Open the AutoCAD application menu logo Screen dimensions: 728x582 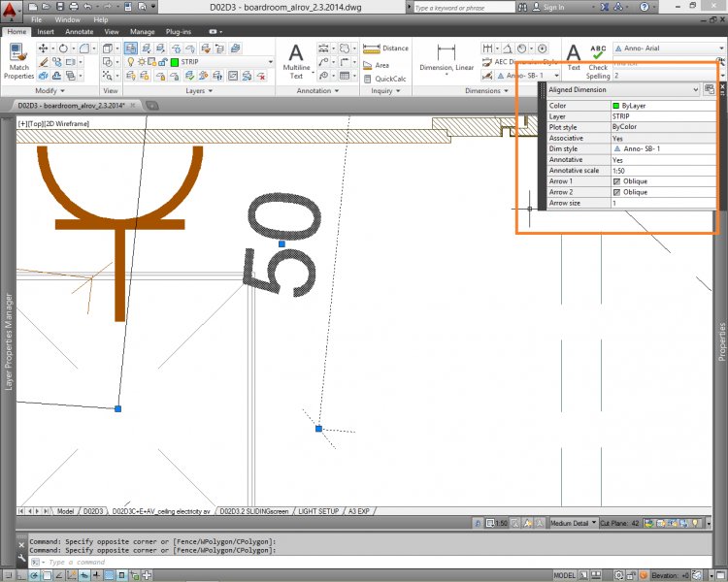tap(11, 10)
